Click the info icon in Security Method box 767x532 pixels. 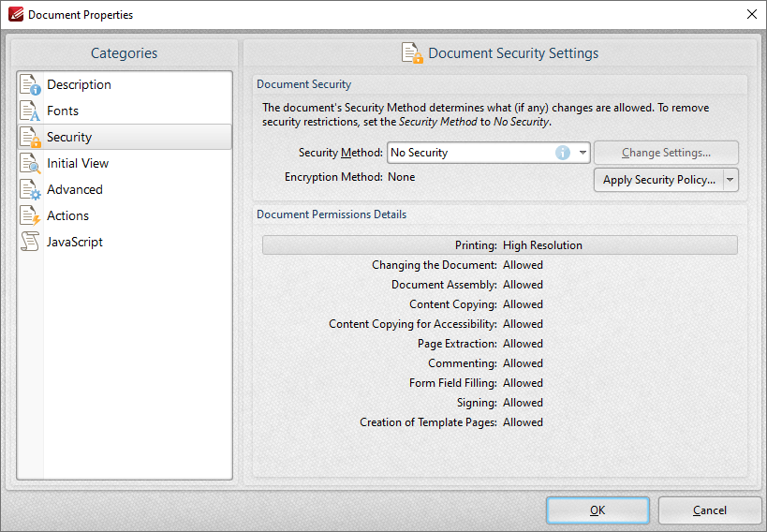pos(563,153)
